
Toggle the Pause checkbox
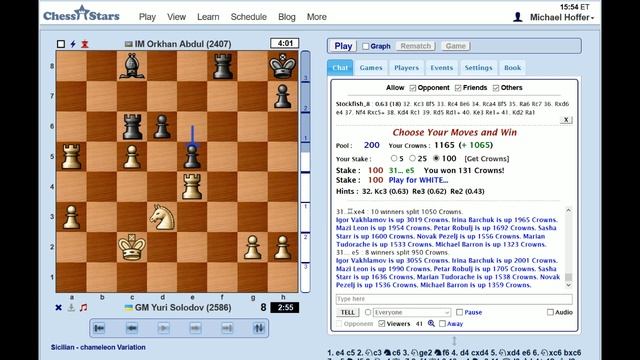[459, 312]
